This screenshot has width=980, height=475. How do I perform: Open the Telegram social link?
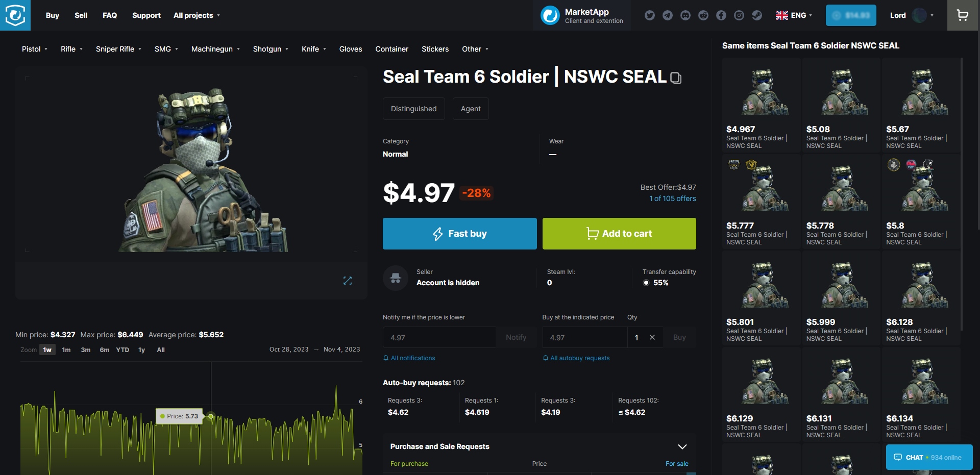click(668, 15)
